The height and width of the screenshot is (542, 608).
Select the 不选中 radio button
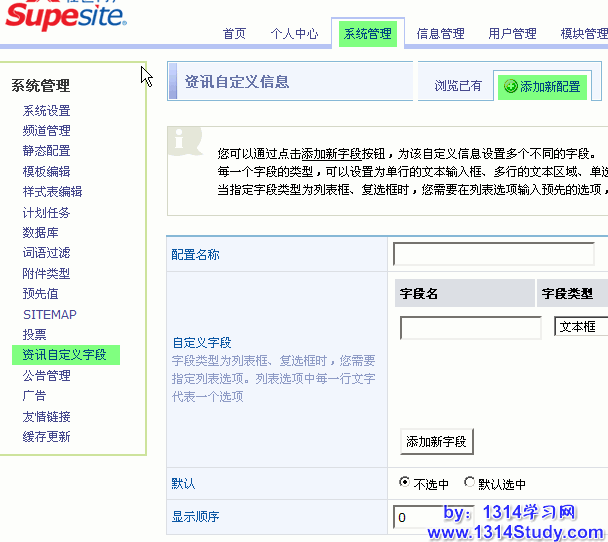[x=405, y=482]
